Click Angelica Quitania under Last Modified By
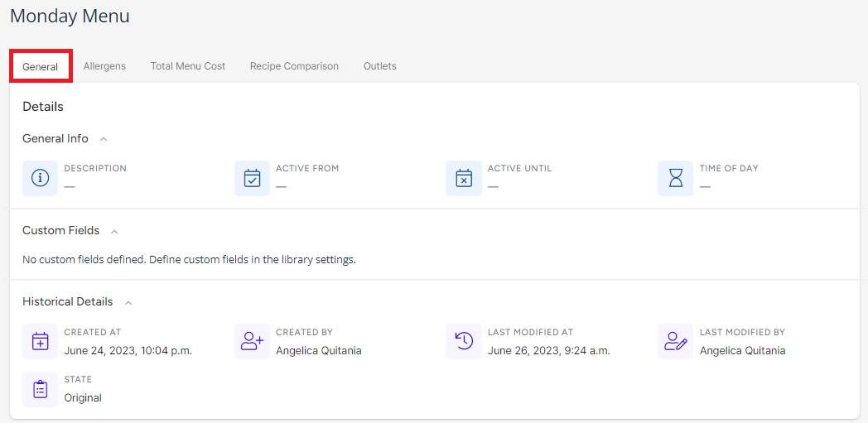The image size is (868, 423). point(742,350)
